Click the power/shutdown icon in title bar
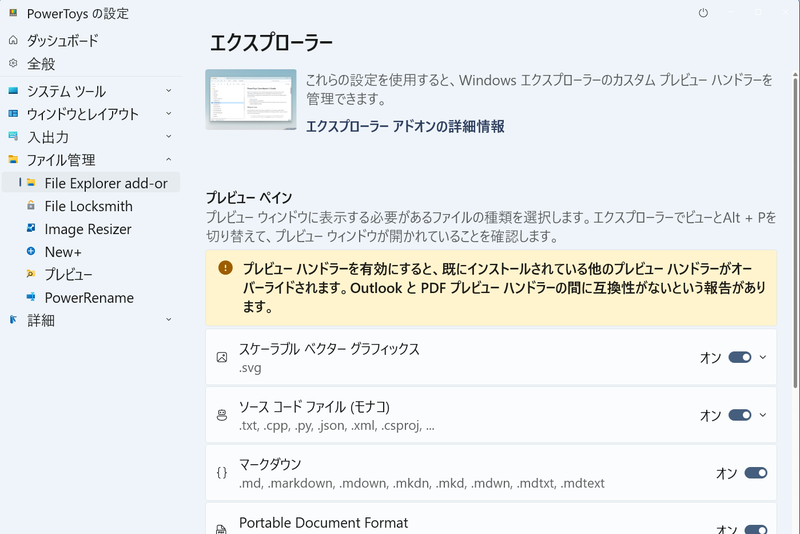 click(x=703, y=13)
